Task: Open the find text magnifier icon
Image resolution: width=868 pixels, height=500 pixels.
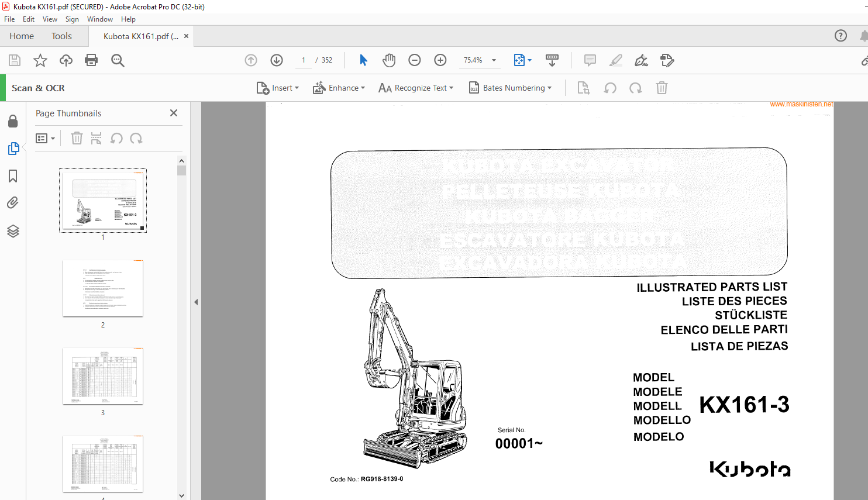Action: tap(118, 60)
